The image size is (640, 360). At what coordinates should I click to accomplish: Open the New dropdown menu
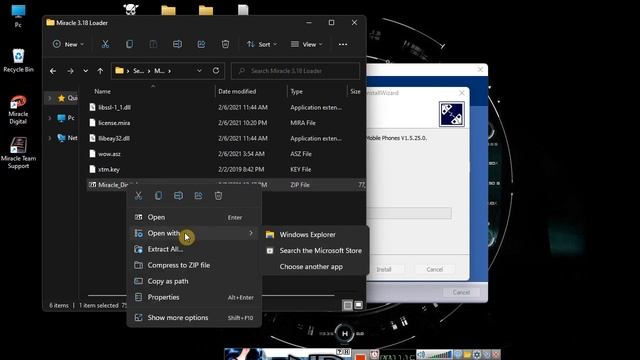tap(68, 44)
